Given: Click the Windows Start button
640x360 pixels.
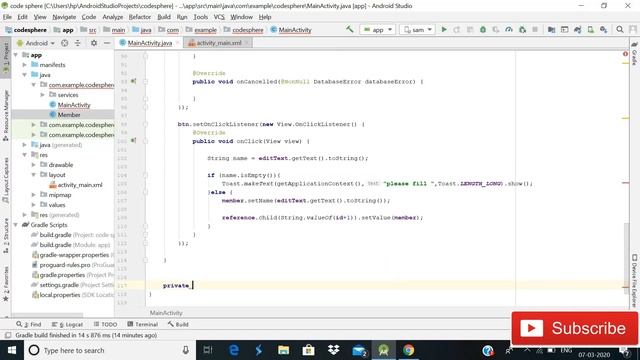Looking at the screenshot, I should tap(11, 350).
